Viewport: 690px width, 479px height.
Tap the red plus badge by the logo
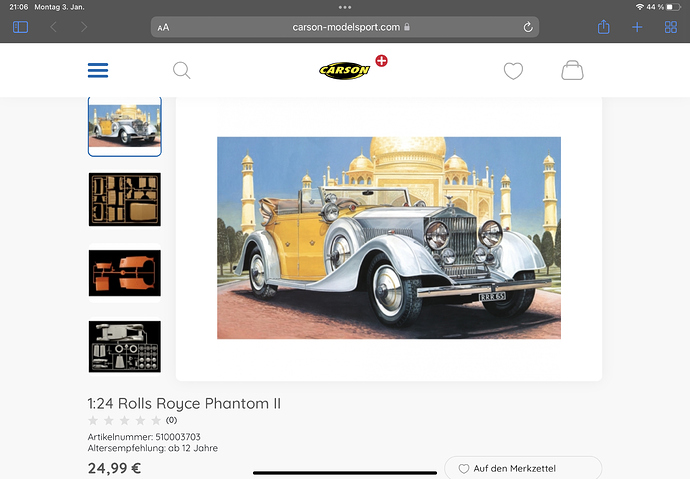click(382, 61)
